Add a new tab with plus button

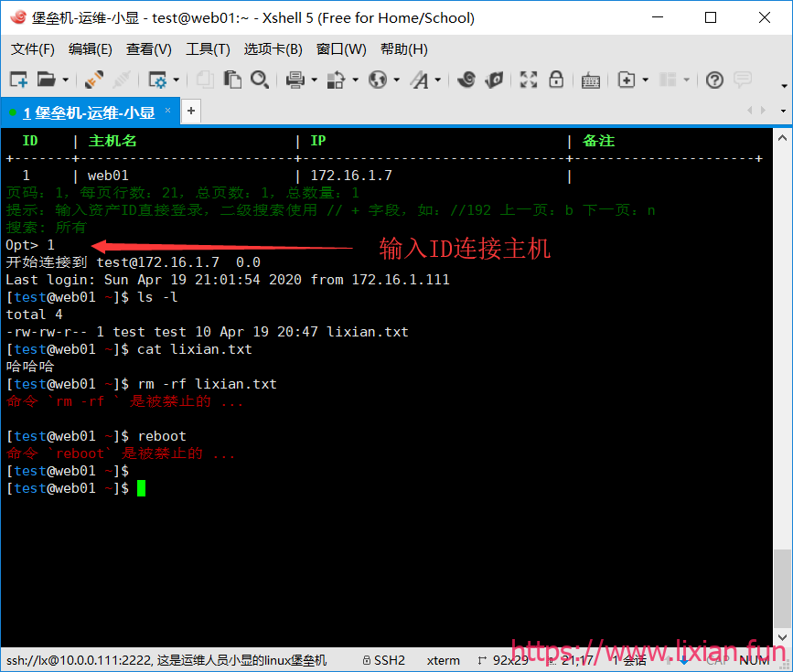tap(191, 111)
